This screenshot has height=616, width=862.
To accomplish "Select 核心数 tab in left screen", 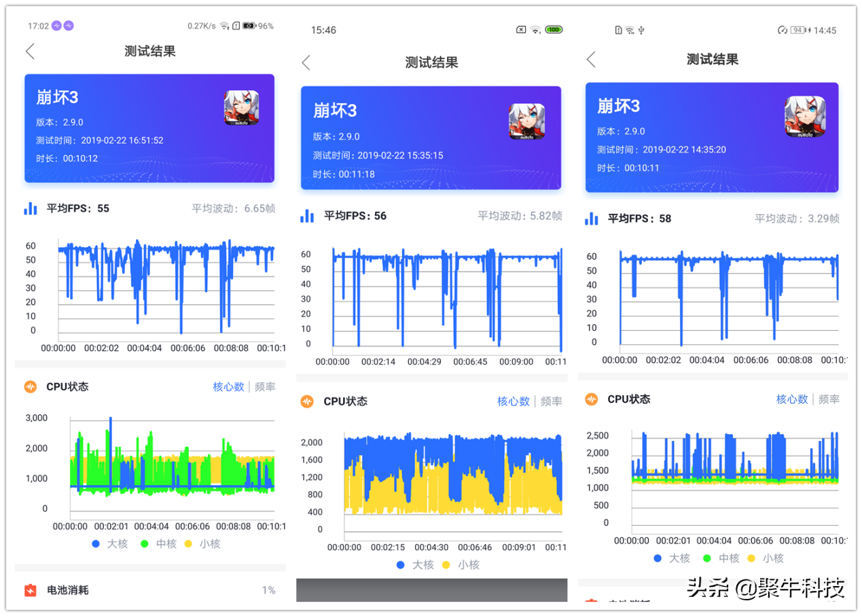I will click(x=228, y=387).
